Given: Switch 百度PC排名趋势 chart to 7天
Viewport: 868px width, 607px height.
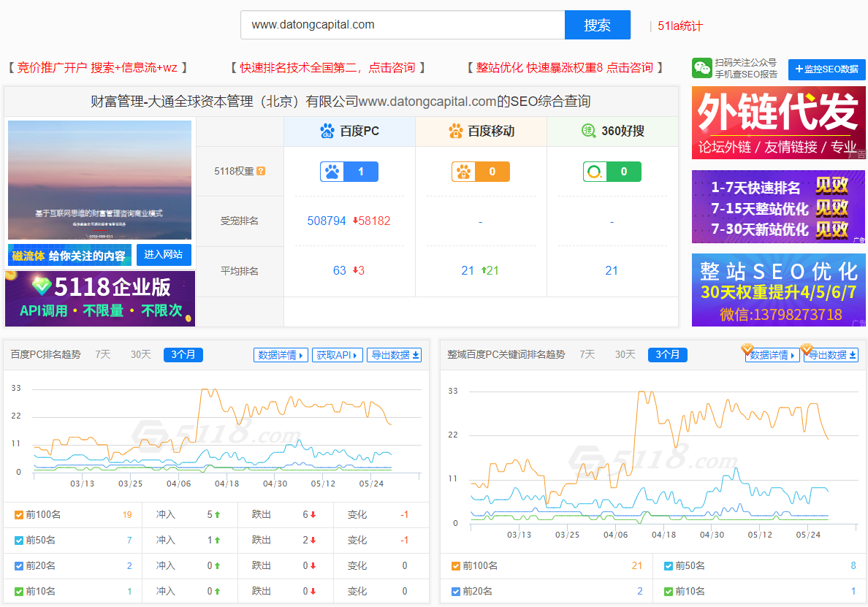Looking at the screenshot, I should click(103, 355).
